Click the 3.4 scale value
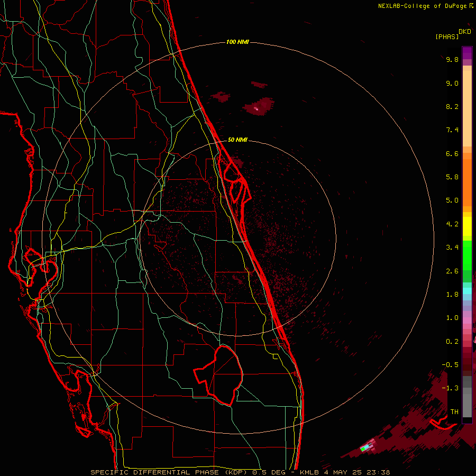 click(452, 248)
